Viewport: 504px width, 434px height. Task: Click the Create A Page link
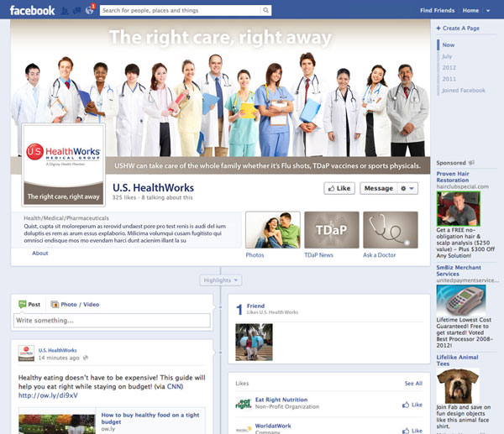[461, 29]
